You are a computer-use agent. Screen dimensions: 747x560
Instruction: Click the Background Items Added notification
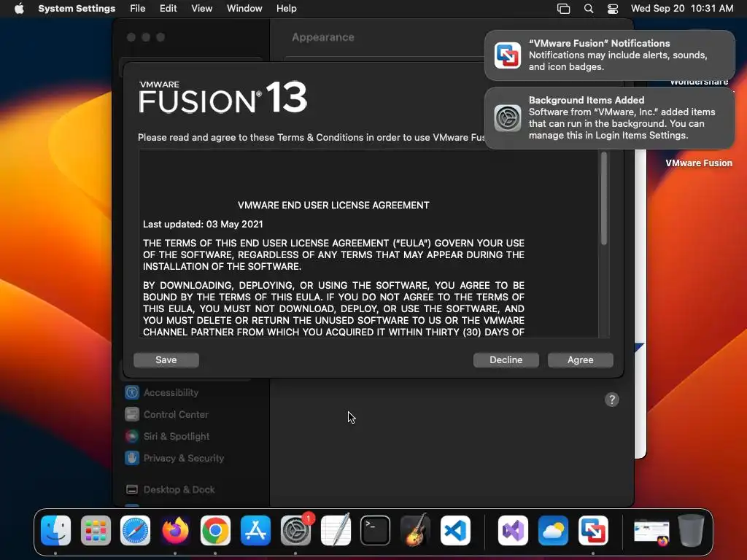[609, 118]
